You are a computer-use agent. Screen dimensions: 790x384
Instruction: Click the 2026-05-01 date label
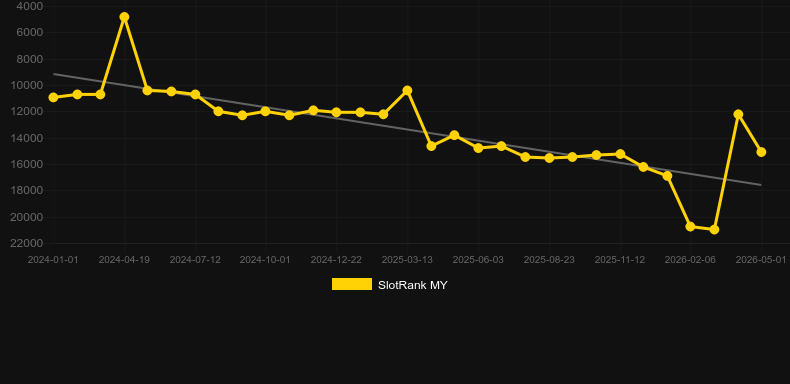click(x=761, y=260)
